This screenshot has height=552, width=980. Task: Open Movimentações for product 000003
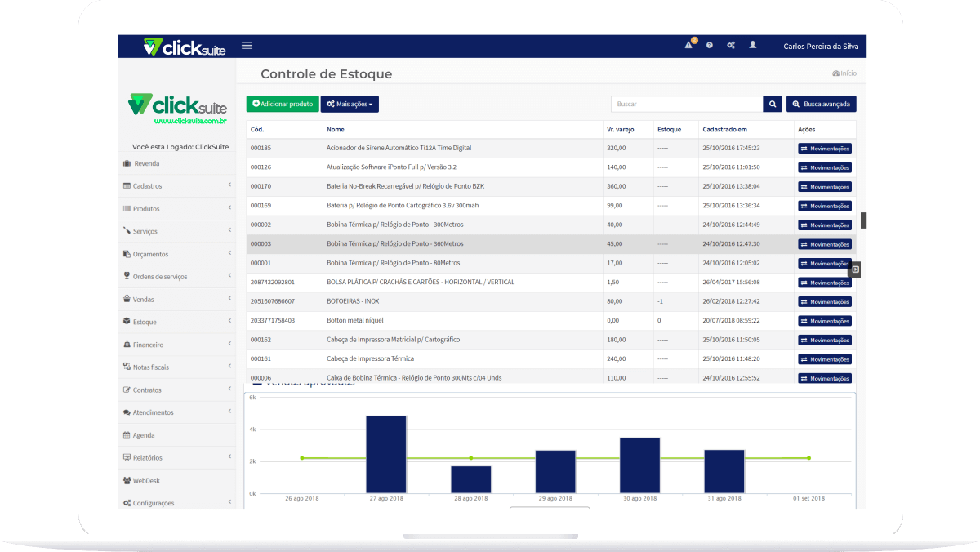[x=825, y=244]
